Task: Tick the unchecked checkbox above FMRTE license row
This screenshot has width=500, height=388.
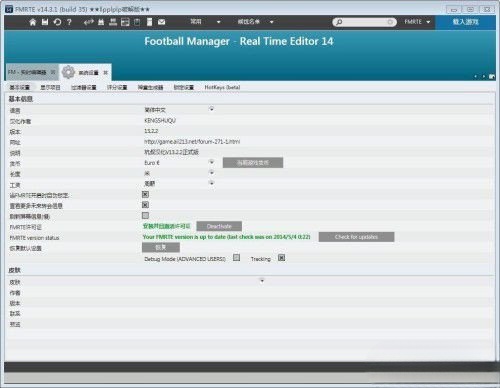Action: pyautogui.click(x=145, y=216)
